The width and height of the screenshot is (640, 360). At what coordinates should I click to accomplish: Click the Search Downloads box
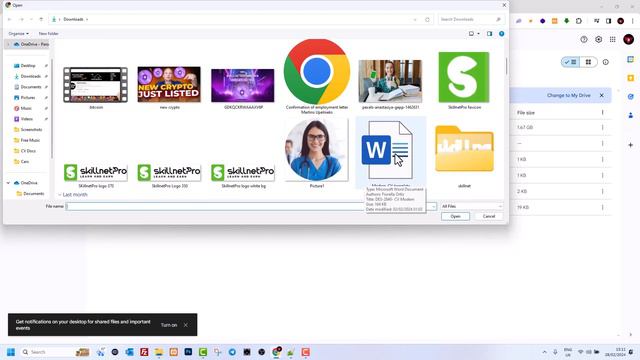pyautogui.click(x=471, y=19)
